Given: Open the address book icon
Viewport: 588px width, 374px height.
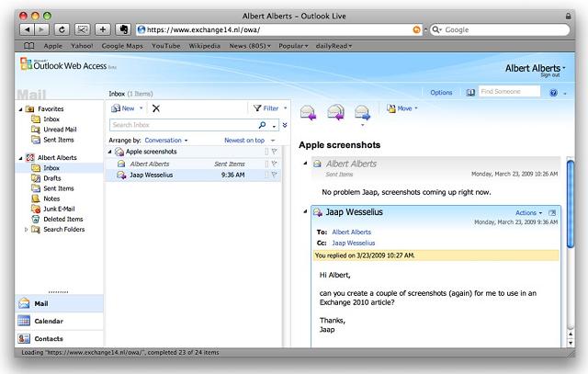Looking at the screenshot, I should tap(470, 92).
